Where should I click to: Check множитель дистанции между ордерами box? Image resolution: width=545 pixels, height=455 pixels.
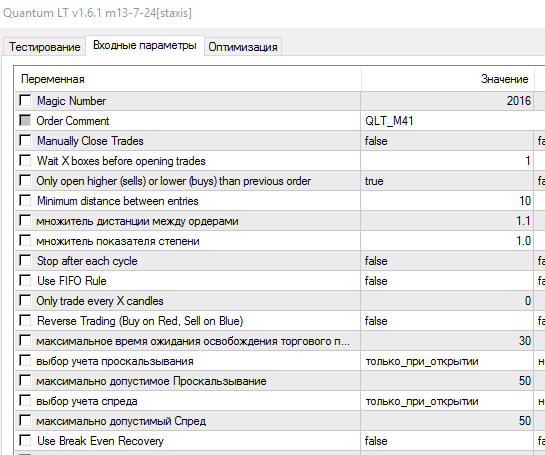25,221
